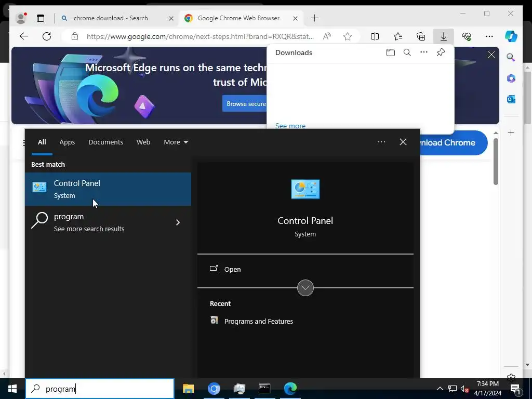Select the Documents search filter tab
Image resolution: width=532 pixels, height=399 pixels.
click(105, 142)
